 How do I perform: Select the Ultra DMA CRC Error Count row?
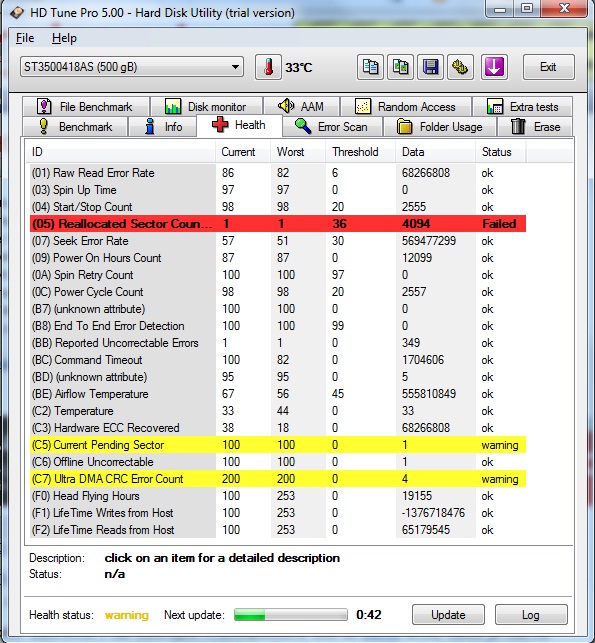pyautogui.click(x=278, y=479)
